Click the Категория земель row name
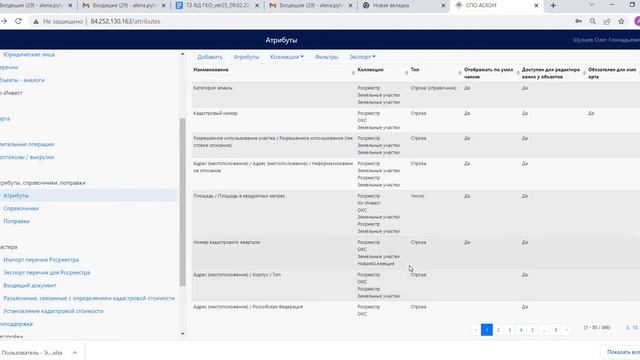This screenshot has height=360, width=640. pyautogui.click(x=213, y=88)
